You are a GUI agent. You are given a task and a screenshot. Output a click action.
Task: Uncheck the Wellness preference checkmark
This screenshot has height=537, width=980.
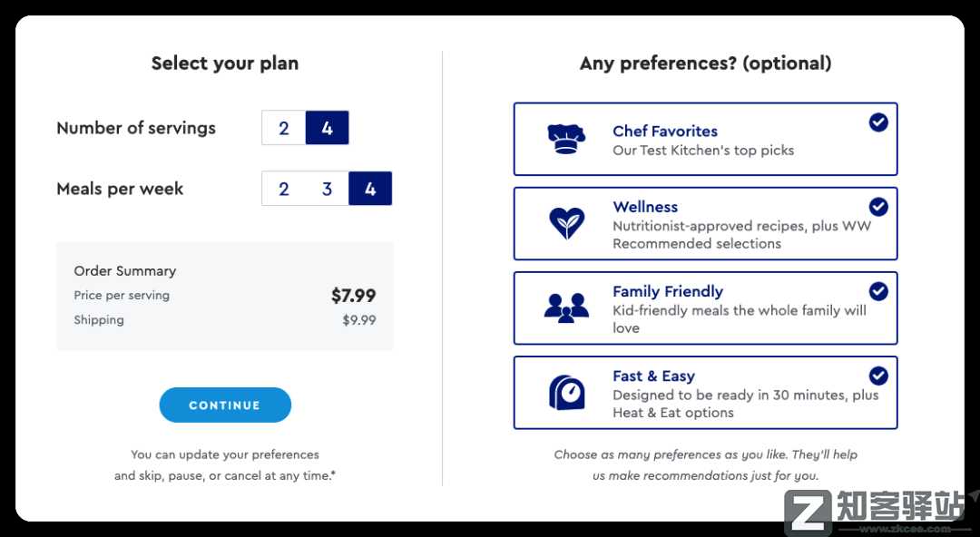878,207
